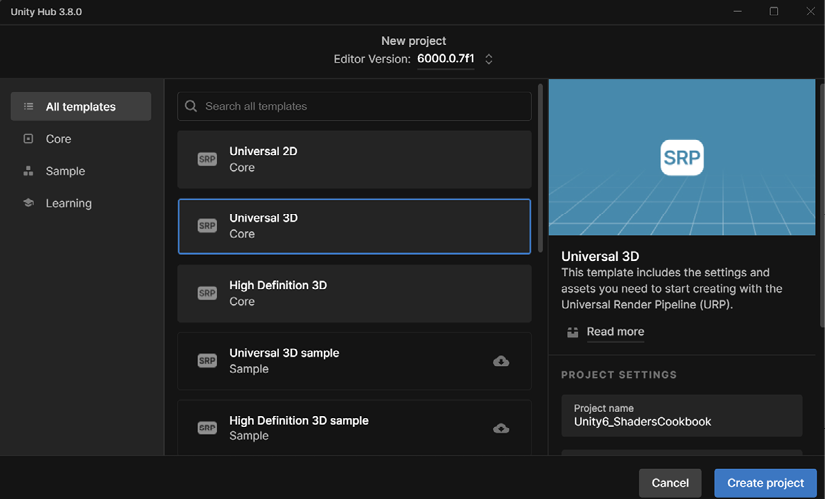Click the Create project button
The image size is (825, 499).
coord(766,483)
